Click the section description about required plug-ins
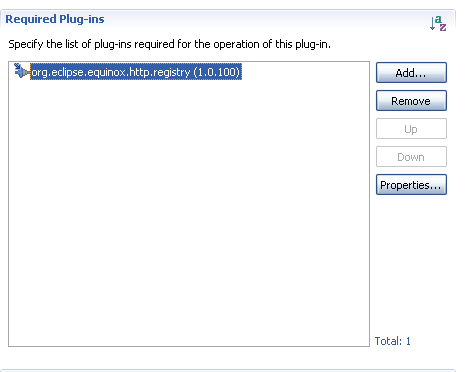 pos(169,44)
